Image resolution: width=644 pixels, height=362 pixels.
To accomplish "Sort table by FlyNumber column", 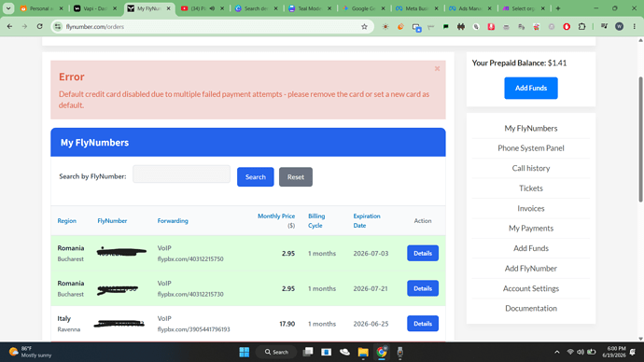I will pos(112,221).
